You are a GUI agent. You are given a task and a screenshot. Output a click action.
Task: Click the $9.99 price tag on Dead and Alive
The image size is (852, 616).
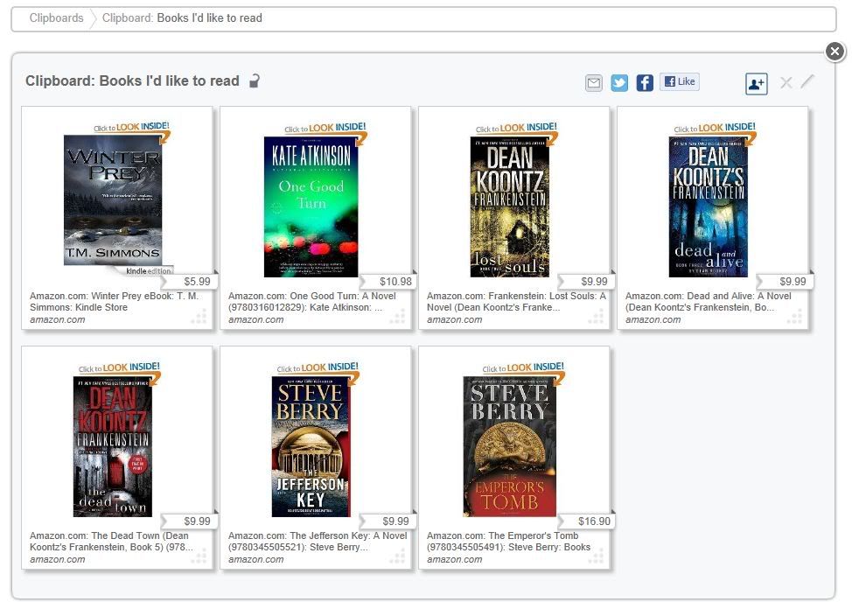click(x=792, y=281)
